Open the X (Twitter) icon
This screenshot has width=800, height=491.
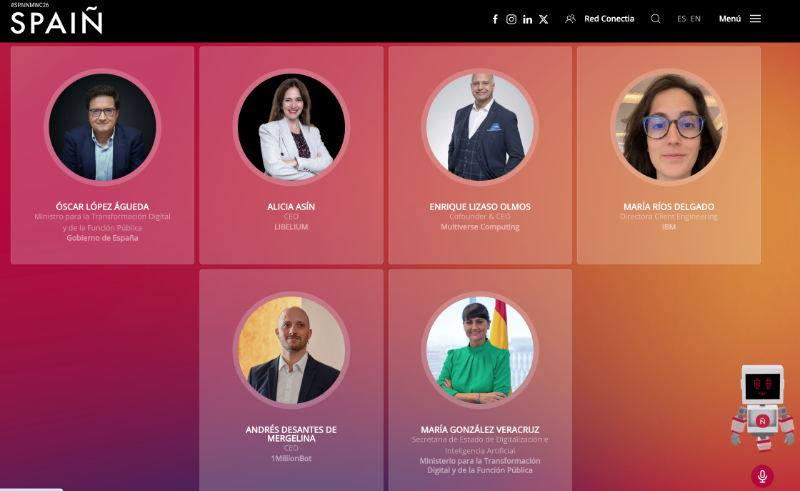pos(544,19)
